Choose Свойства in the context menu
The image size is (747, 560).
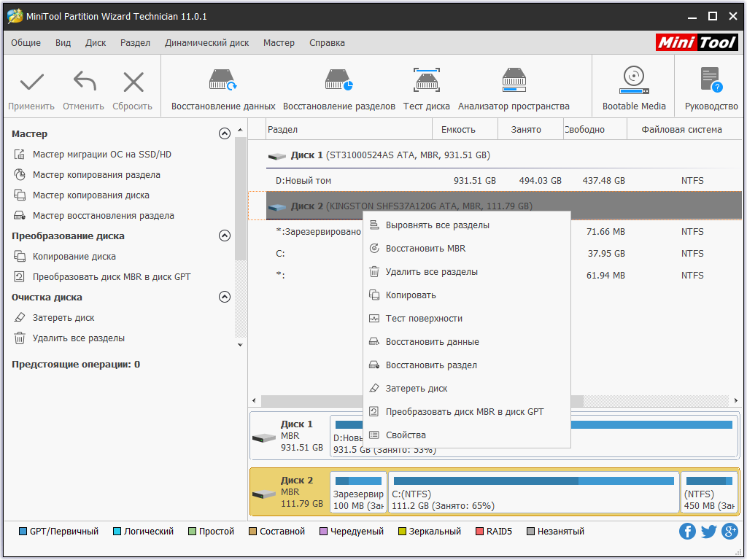pos(406,435)
